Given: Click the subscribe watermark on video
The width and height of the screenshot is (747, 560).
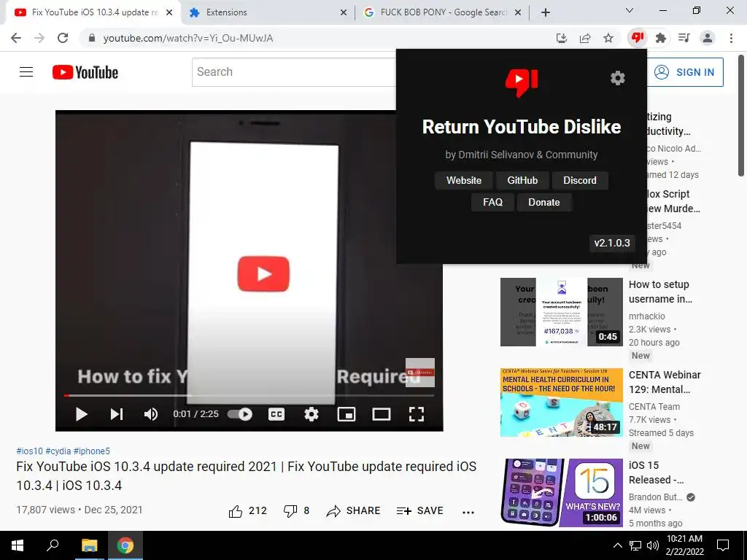Looking at the screenshot, I should click(x=419, y=372).
